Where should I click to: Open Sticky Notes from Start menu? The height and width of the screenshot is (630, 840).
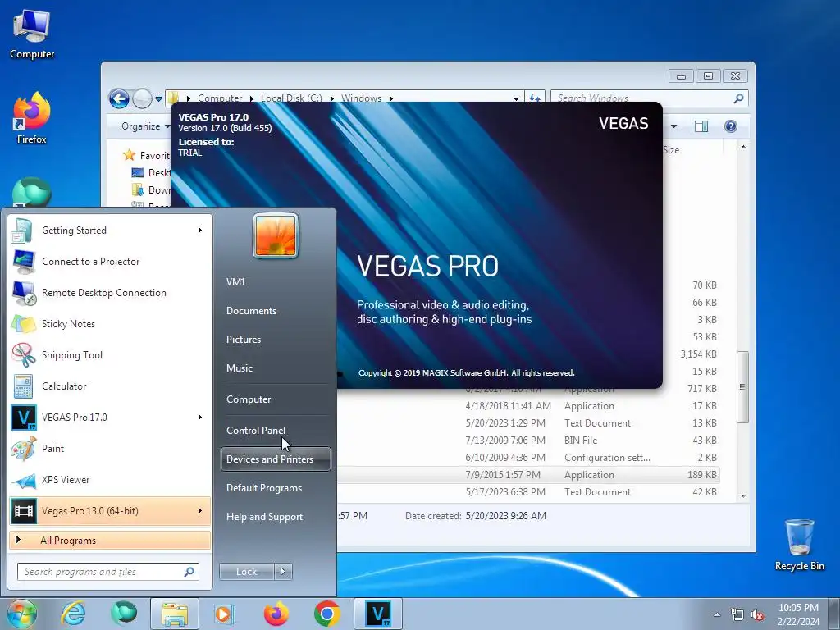(x=111, y=323)
